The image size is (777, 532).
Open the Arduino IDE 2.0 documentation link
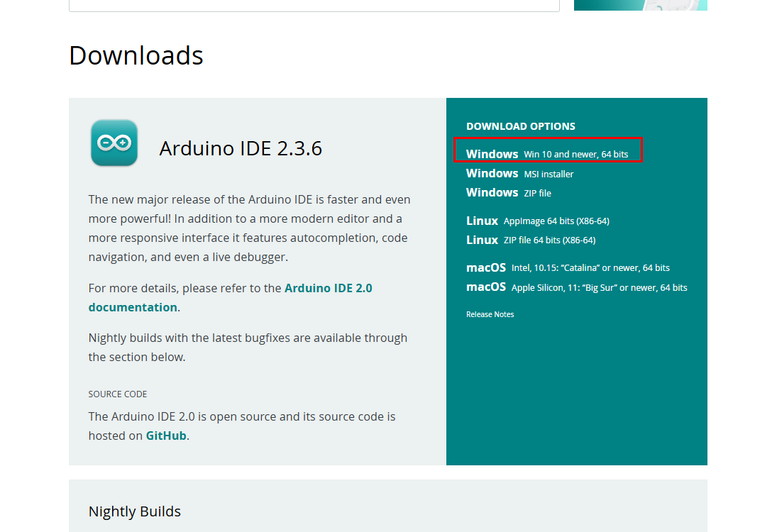[231, 298]
